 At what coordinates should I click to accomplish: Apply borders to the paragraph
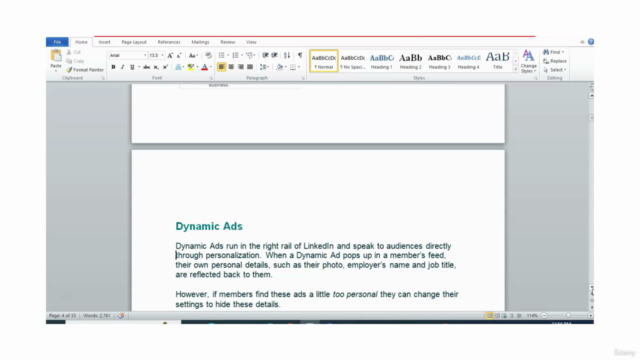(293, 67)
